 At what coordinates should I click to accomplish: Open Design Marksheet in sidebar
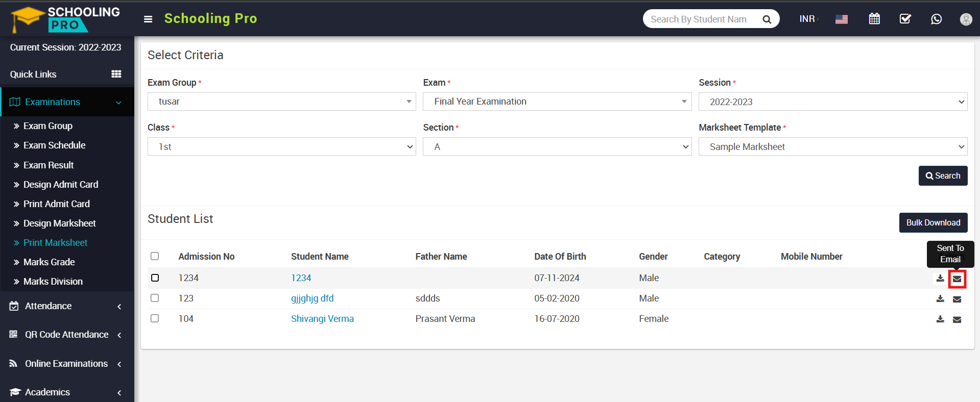tap(60, 223)
